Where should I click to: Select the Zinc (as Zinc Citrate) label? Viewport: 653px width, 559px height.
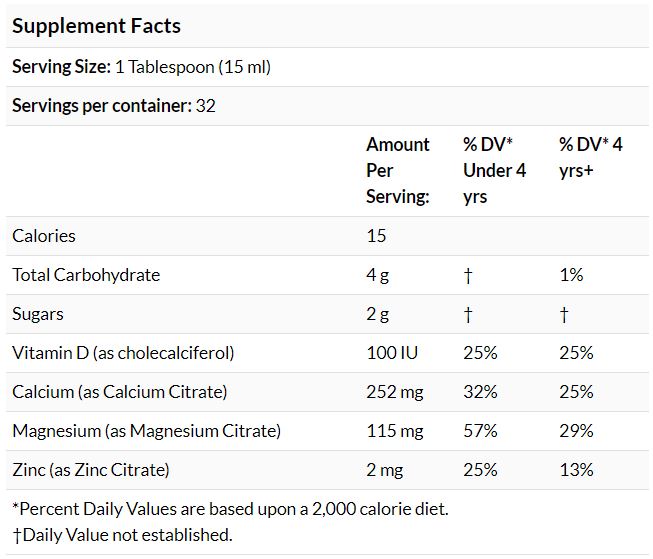point(91,470)
